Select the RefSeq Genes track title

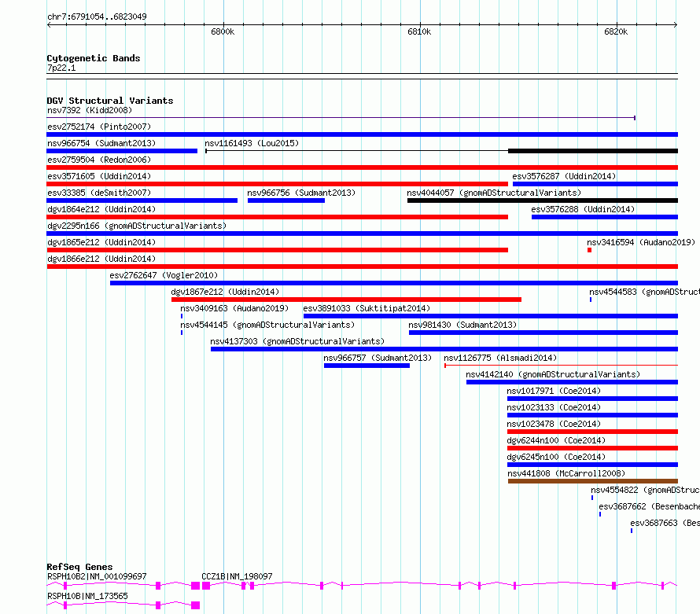coord(79,567)
